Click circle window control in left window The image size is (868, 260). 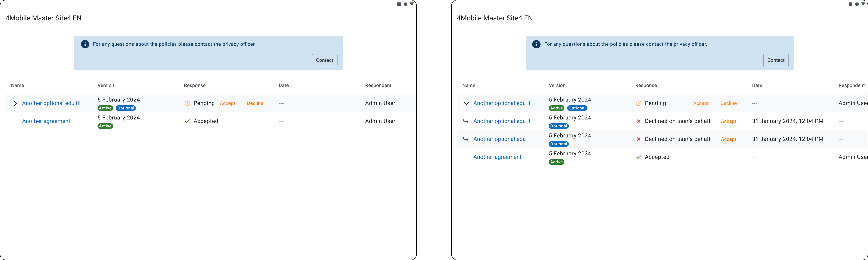tap(406, 4)
